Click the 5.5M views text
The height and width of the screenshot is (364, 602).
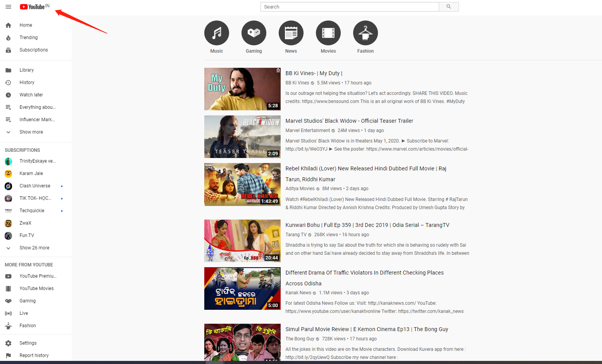[329, 83]
